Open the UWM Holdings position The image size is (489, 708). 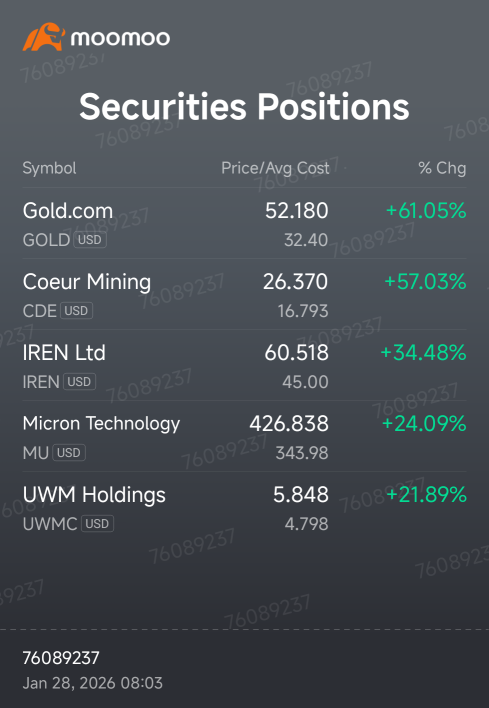(x=244, y=508)
